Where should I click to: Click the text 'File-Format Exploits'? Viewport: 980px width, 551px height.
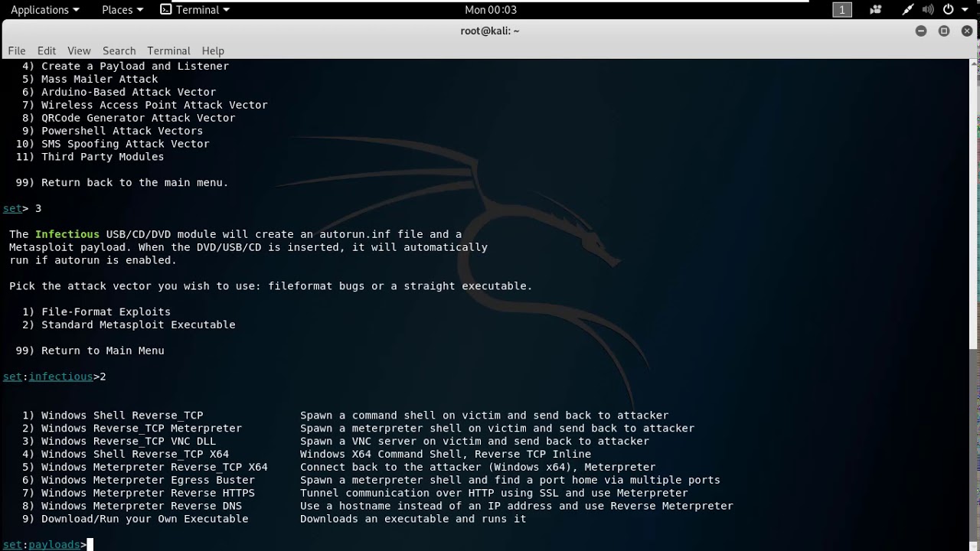coord(106,311)
